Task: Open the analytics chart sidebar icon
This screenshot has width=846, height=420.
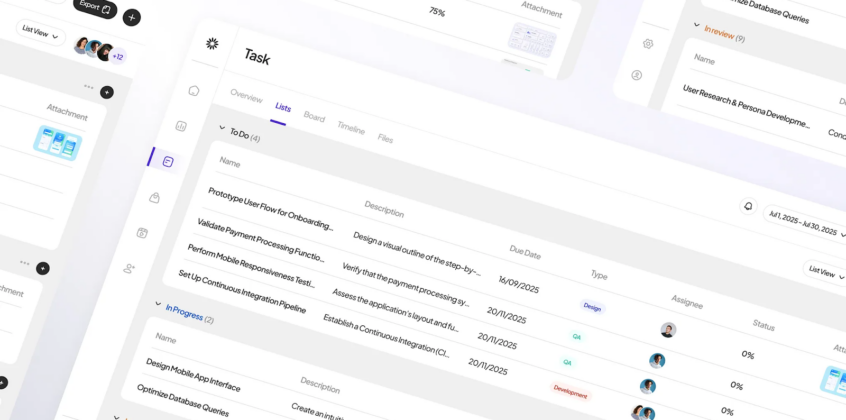Action: (x=181, y=126)
